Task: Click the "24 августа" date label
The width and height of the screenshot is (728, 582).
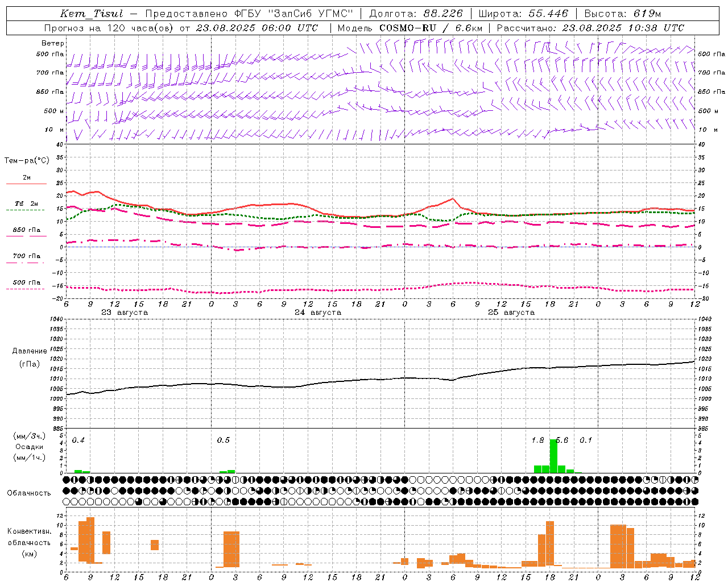Action: 318,313
